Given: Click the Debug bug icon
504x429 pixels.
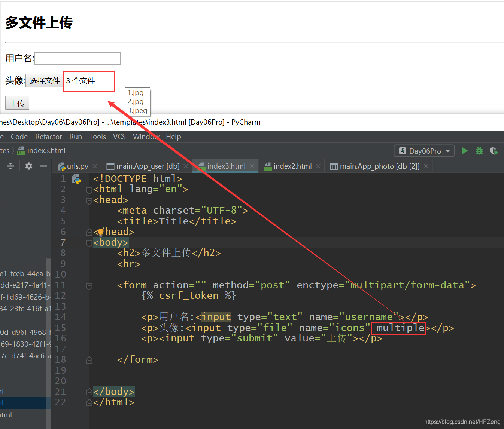Looking at the screenshot, I should pyautogui.click(x=479, y=151).
